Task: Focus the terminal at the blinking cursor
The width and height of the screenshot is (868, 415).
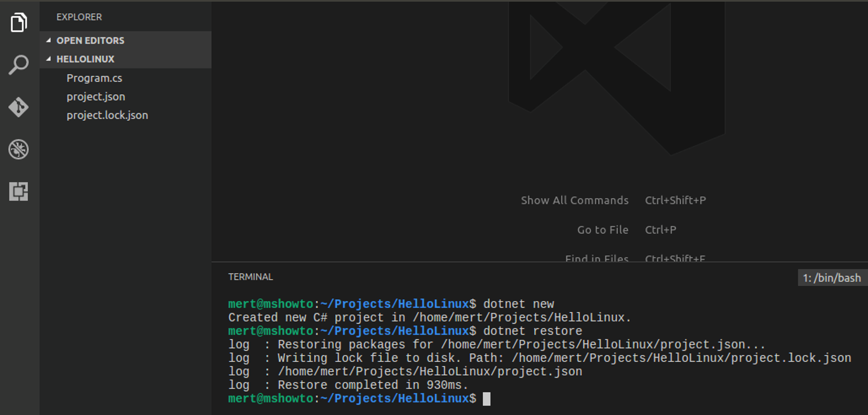Action: (x=486, y=399)
